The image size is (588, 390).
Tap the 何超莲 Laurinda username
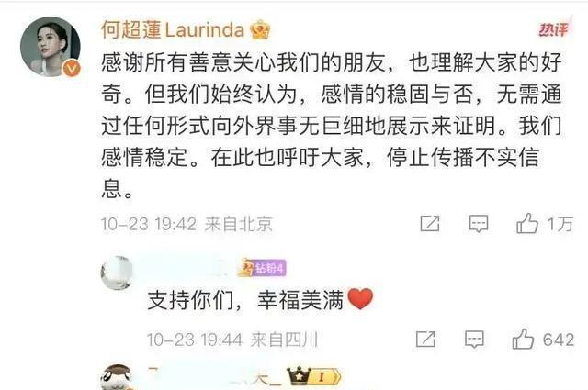tap(173, 29)
